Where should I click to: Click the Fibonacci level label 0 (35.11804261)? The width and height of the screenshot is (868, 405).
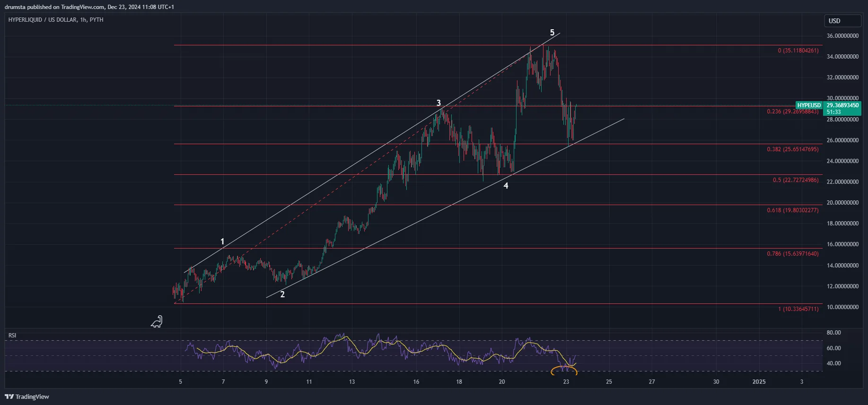[x=798, y=51]
